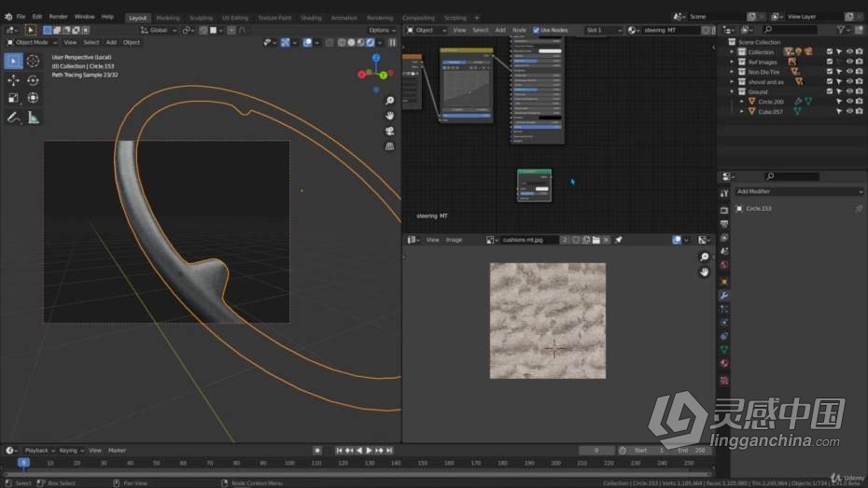Choose the Cursor tool
The image size is (868, 488).
click(x=34, y=61)
